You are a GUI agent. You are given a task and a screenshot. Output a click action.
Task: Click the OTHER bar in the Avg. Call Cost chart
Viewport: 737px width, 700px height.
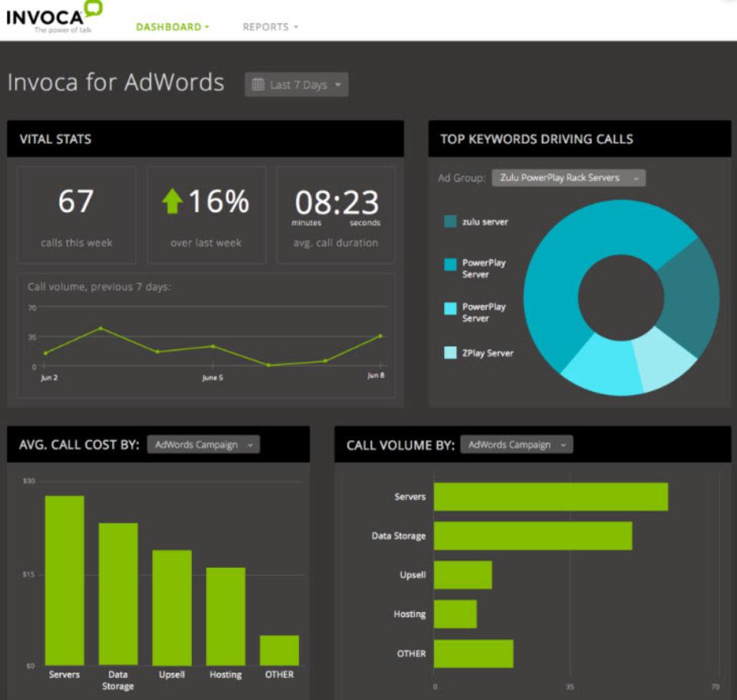[x=279, y=650]
